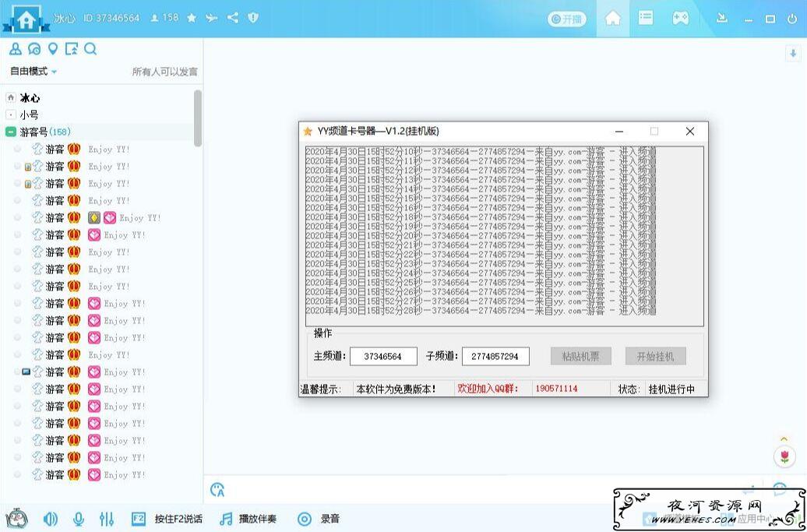The height and width of the screenshot is (532, 807).
Task: Click the penguin mascot avatar icon
Action: click(17, 519)
